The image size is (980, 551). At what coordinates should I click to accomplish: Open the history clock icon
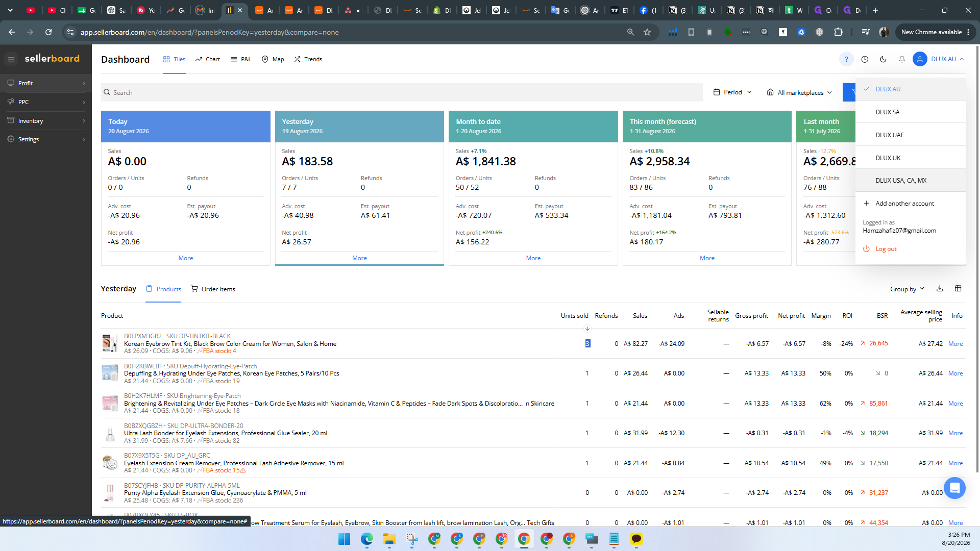865,59
